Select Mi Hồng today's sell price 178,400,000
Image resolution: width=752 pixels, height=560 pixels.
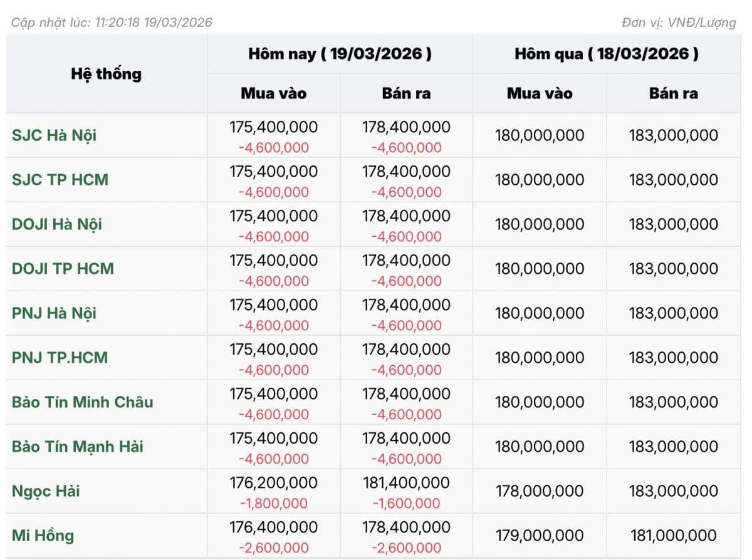(406, 527)
